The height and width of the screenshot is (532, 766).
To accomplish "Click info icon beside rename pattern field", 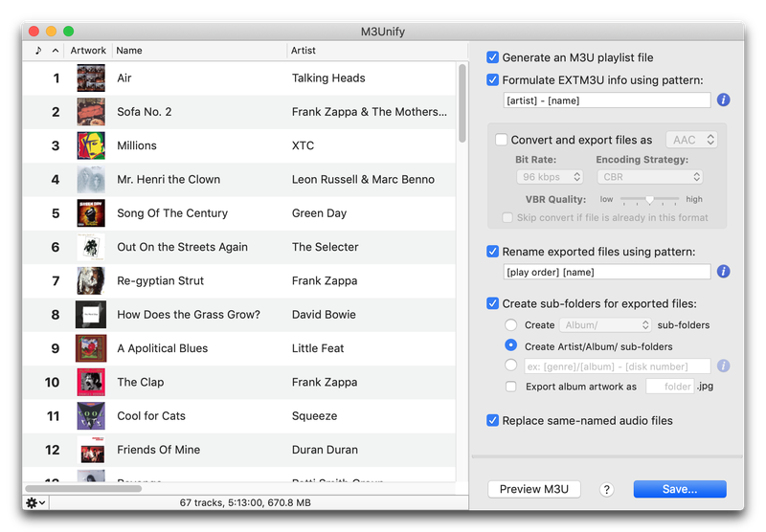I will pos(723,272).
